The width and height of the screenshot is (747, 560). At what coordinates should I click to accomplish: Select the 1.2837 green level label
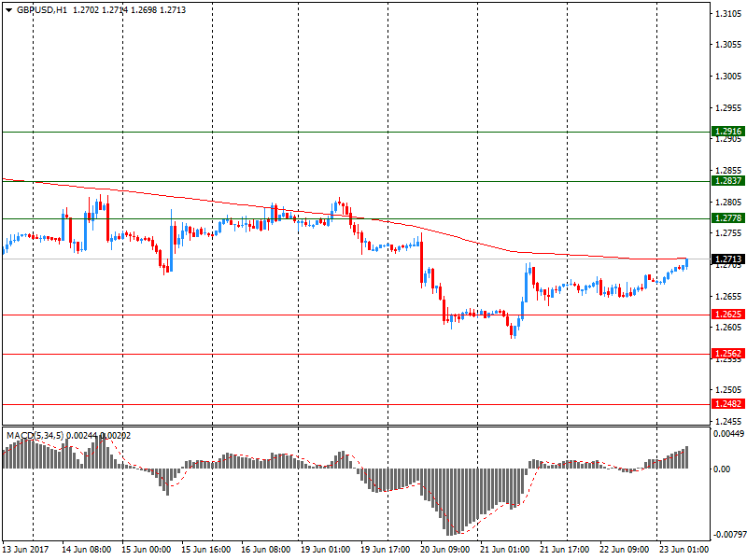tap(728, 180)
